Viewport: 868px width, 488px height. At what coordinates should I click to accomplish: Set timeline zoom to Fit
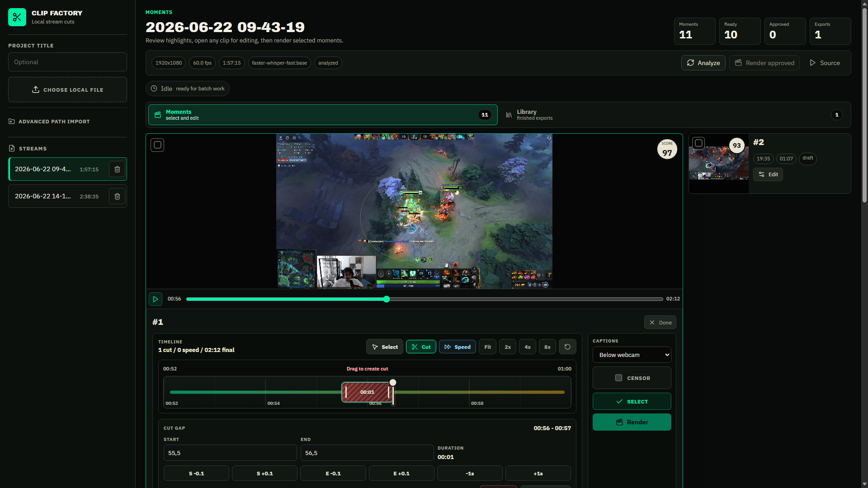click(x=487, y=347)
